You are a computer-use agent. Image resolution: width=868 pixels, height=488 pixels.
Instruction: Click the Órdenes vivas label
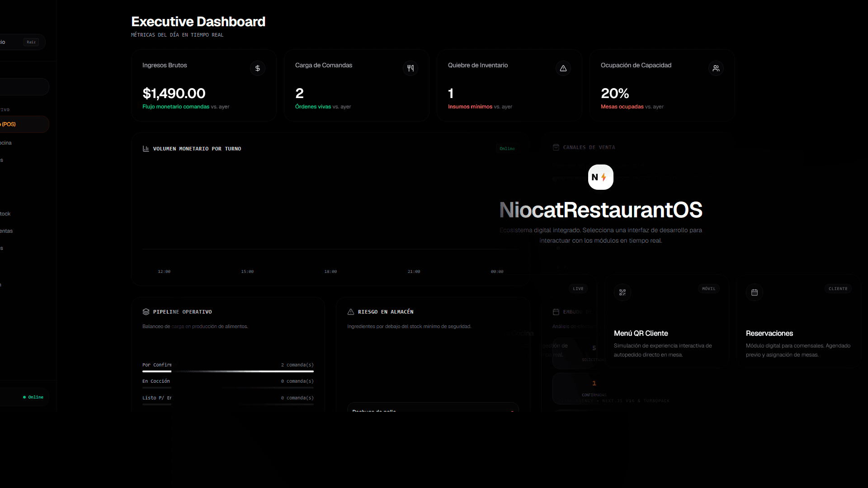pyautogui.click(x=313, y=107)
